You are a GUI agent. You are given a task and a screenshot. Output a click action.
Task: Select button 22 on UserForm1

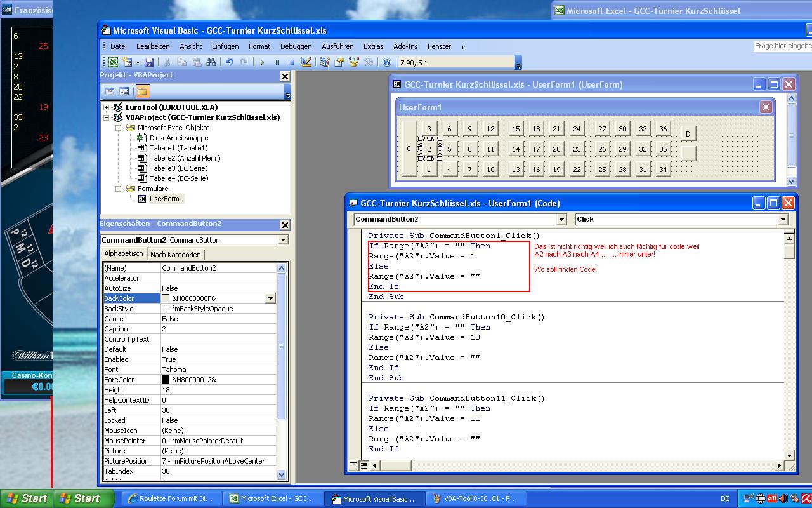coord(577,170)
